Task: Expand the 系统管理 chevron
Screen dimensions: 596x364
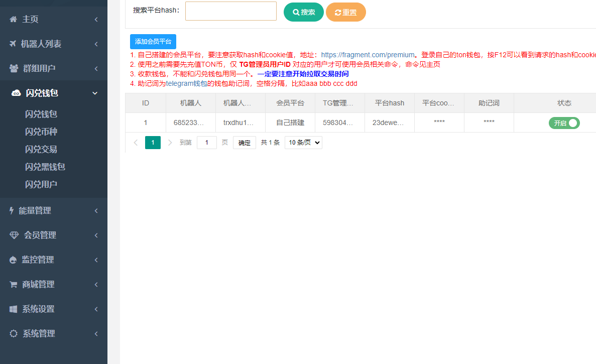Action: [96, 334]
